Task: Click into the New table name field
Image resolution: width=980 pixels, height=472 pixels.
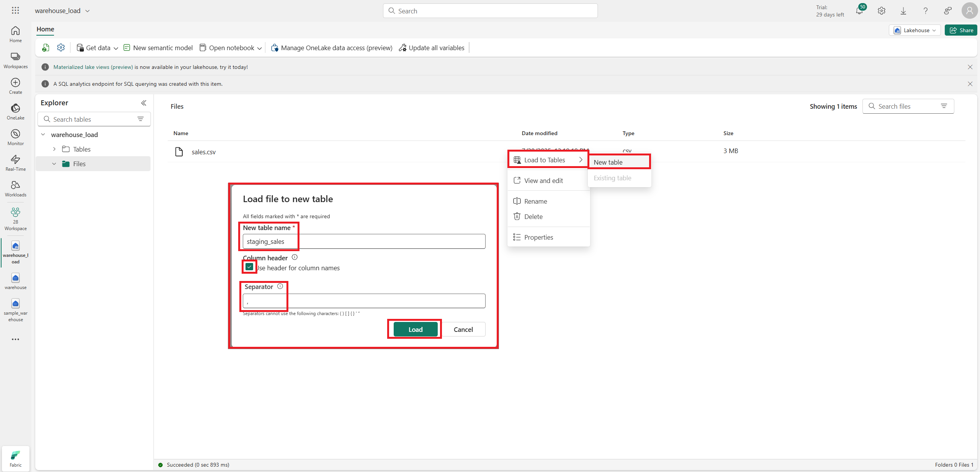Action: tap(364, 242)
